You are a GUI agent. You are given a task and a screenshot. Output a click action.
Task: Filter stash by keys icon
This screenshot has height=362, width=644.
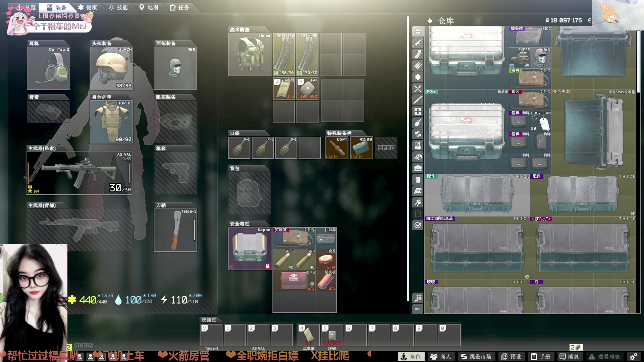418,202
